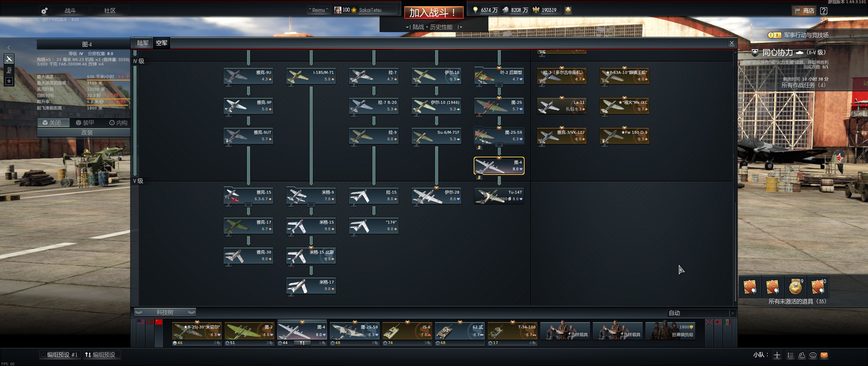The height and width of the screenshot is (366, 868).
Task: Click the medal booster icon labeled 19
Action: tap(795, 287)
